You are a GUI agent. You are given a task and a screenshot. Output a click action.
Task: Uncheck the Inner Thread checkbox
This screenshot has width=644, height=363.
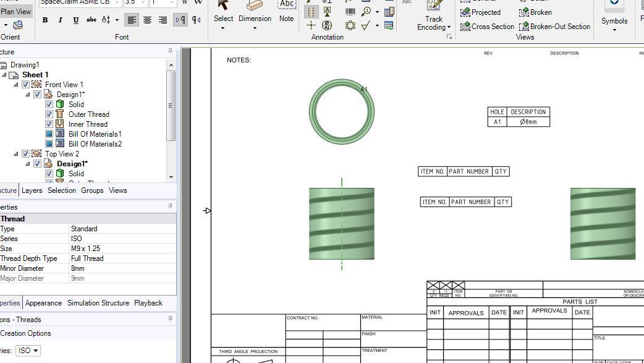point(49,124)
